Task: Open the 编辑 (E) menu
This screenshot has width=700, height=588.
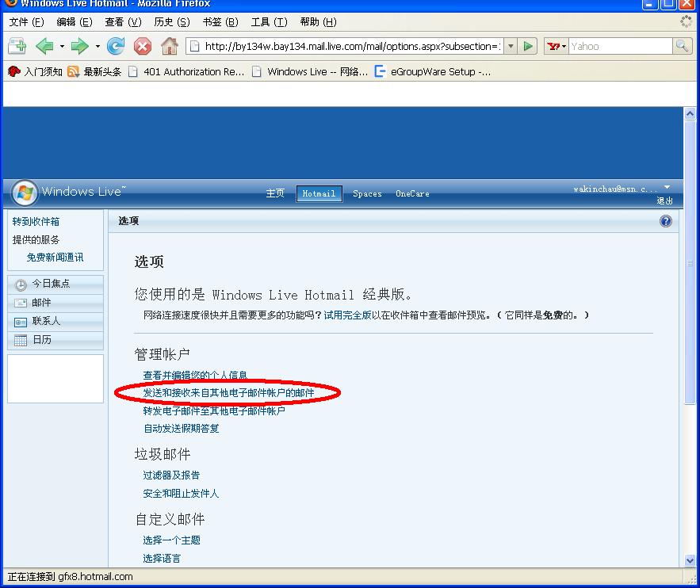Action: click(x=75, y=22)
